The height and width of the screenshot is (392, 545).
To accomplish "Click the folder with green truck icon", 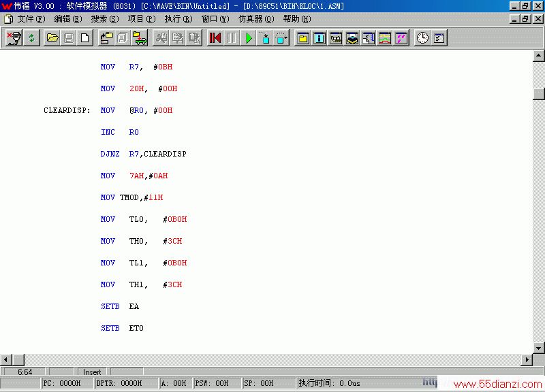I will [x=140, y=38].
